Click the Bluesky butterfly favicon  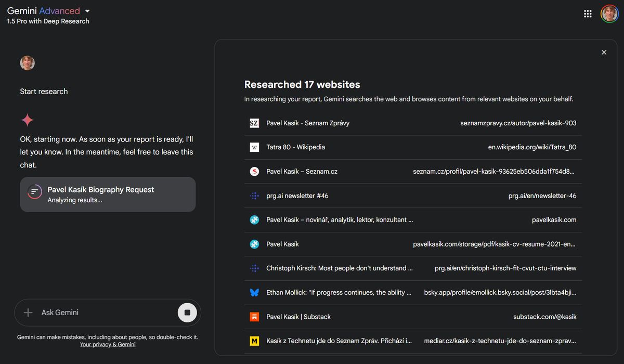(x=254, y=292)
